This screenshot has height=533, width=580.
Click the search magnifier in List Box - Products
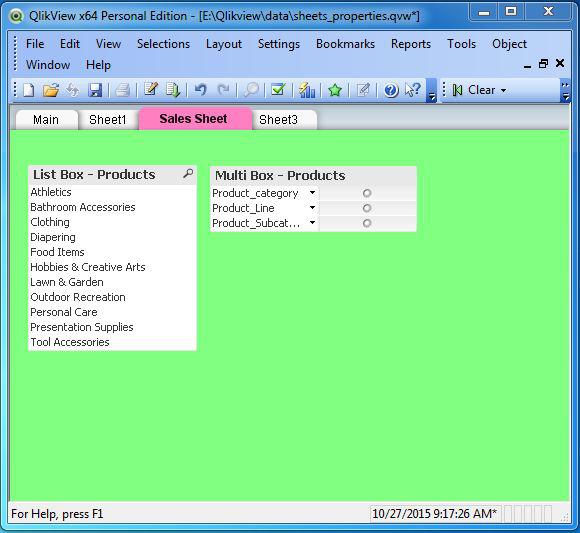188,173
